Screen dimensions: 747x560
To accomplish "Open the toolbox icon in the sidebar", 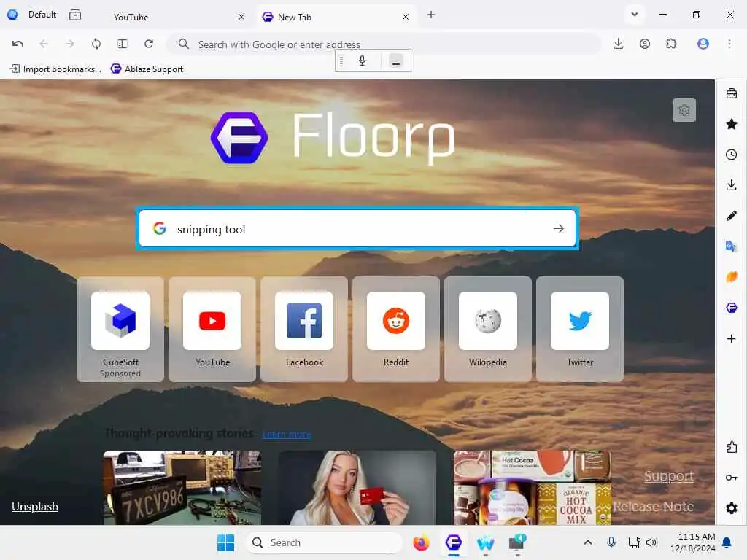I will [x=731, y=93].
